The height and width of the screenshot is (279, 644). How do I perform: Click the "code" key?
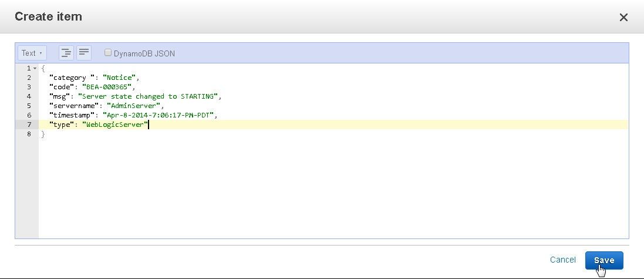[x=62, y=87]
